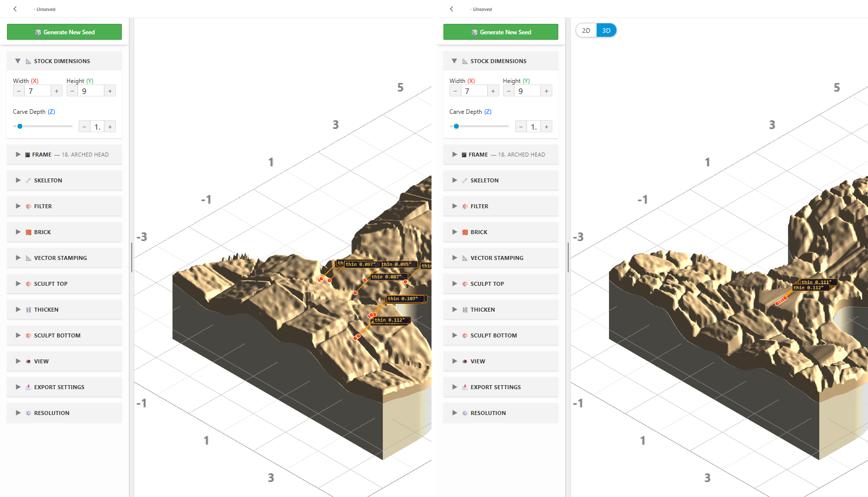
Task: Click the right pane's Export Settings icon
Action: pos(465,387)
